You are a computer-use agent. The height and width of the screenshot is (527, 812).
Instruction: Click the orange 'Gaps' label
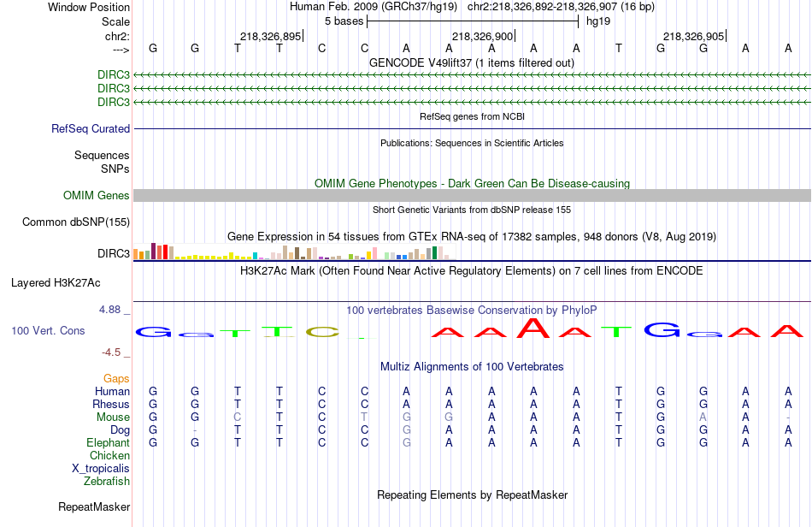point(116,379)
